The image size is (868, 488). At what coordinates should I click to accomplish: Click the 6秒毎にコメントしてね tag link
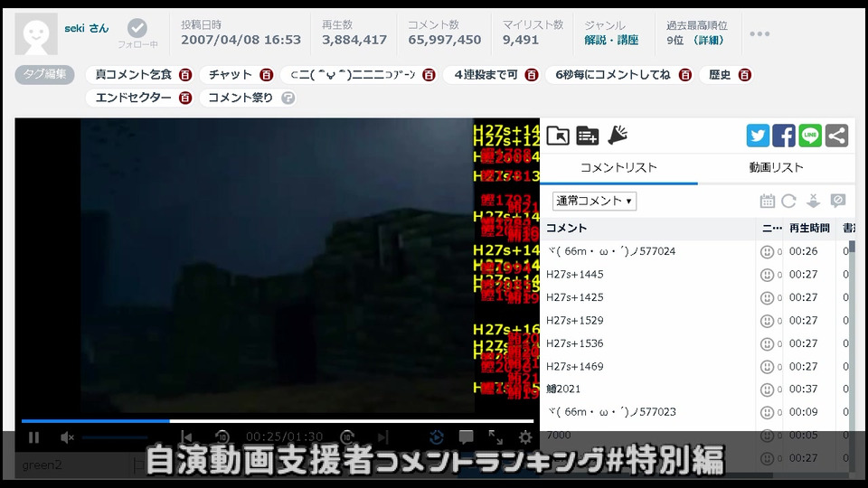click(613, 75)
